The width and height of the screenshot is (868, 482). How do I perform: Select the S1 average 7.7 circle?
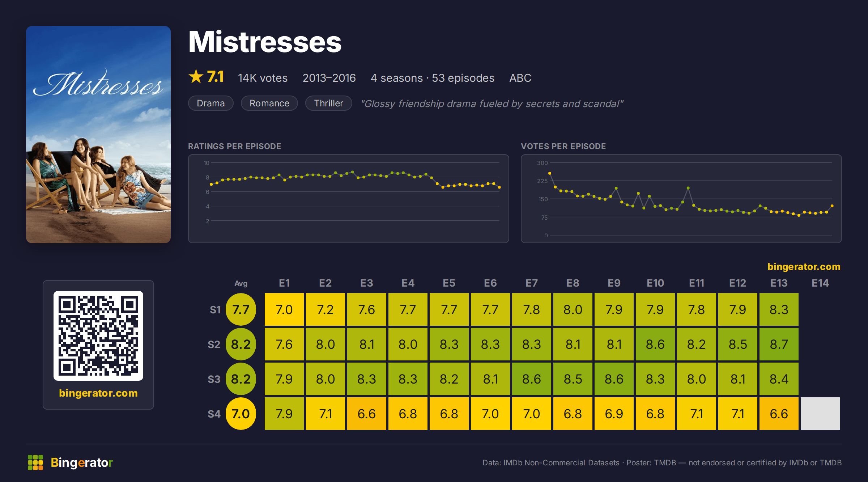pos(241,309)
